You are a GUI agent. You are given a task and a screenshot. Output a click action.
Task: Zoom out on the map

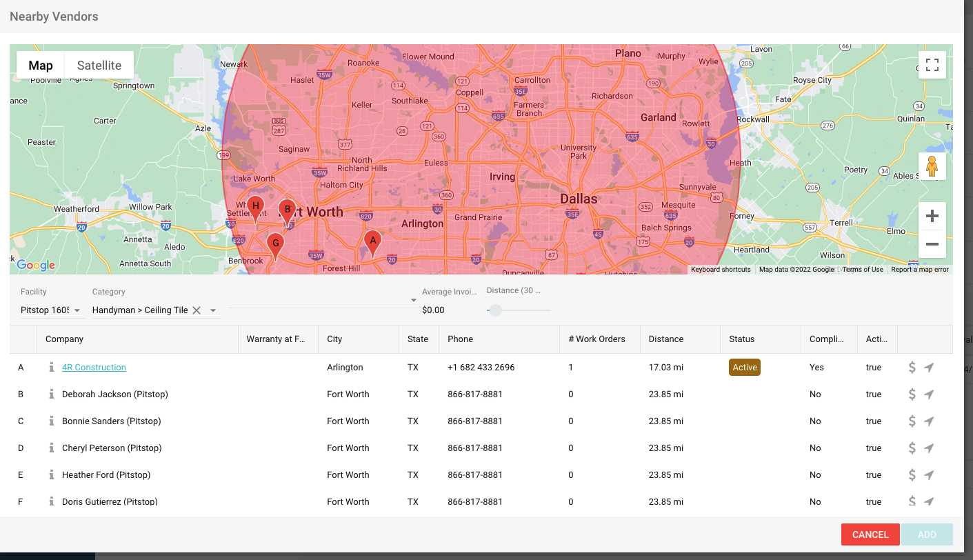pyautogui.click(x=932, y=244)
